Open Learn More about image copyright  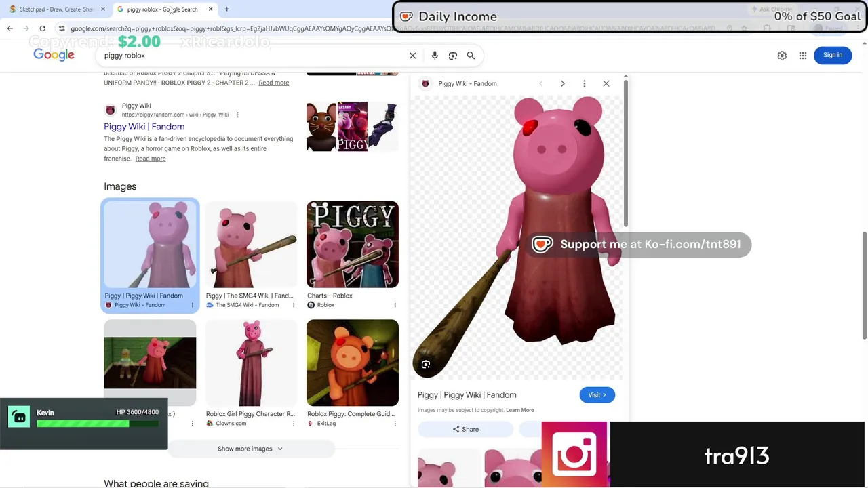(x=519, y=410)
